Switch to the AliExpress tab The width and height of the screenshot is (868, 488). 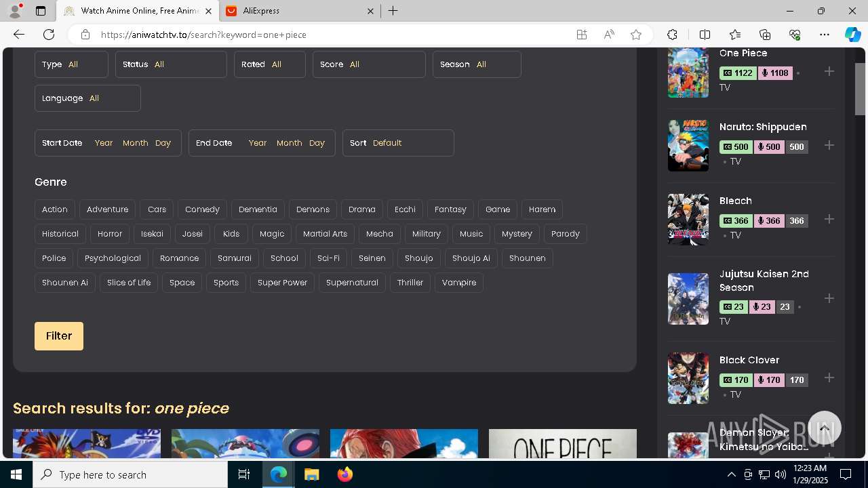(300, 11)
